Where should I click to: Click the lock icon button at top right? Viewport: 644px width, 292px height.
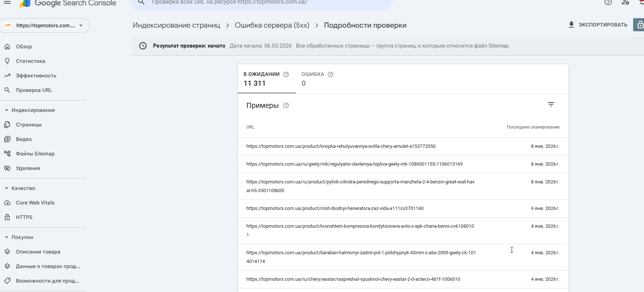639,25
